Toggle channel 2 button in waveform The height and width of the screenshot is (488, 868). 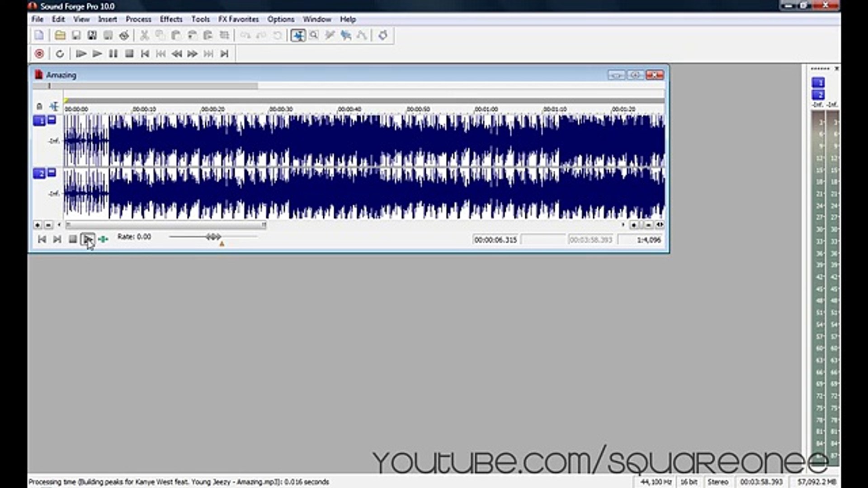coord(40,174)
